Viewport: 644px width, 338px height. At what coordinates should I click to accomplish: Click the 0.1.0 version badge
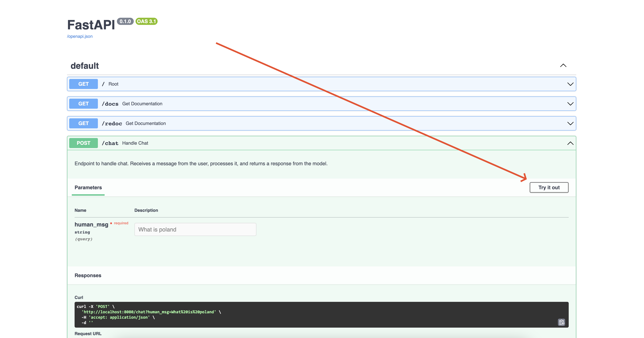point(125,21)
